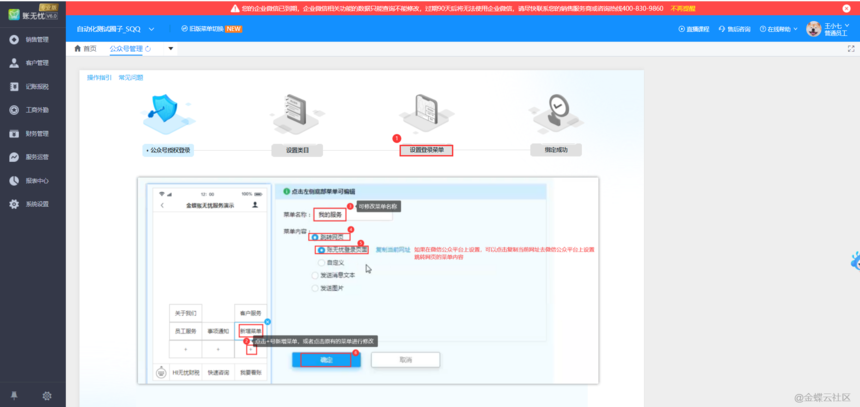The image size is (860, 407).
Task: Select the 自定义 radio button
Action: pos(321,263)
